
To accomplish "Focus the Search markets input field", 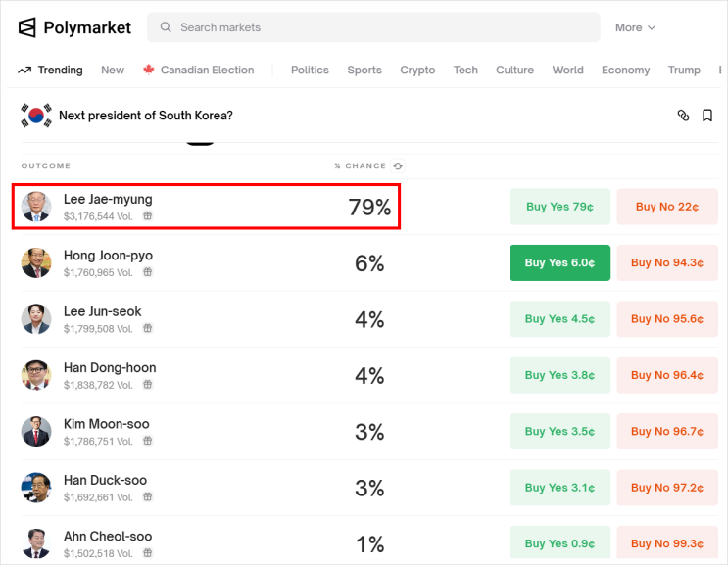I will tap(373, 27).
